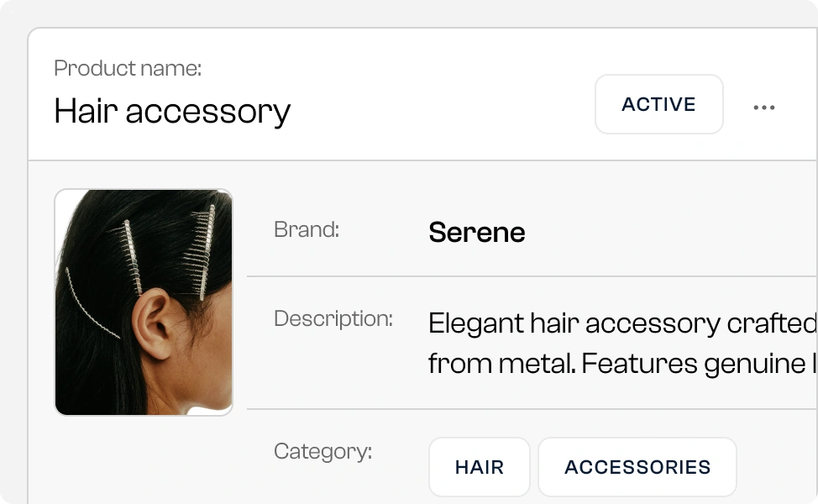The image size is (818, 504).
Task: Click the brand name 'Serene'
Action: coord(476,232)
